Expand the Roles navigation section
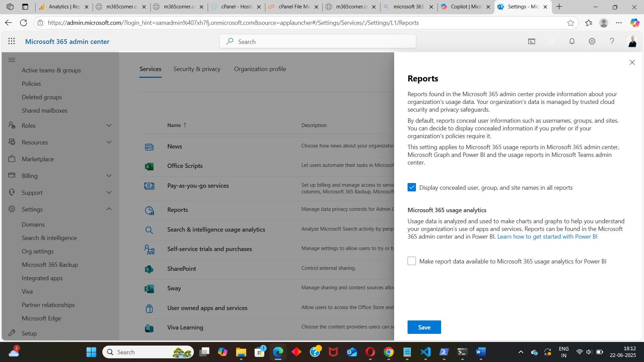The height and width of the screenshot is (362, 644). point(109,125)
